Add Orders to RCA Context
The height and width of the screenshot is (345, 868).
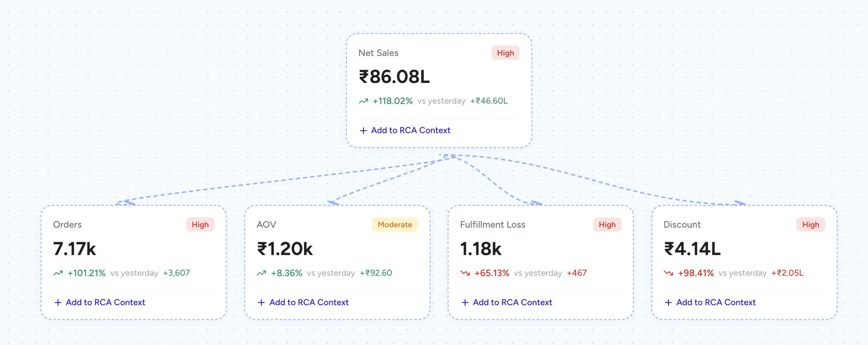point(105,302)
